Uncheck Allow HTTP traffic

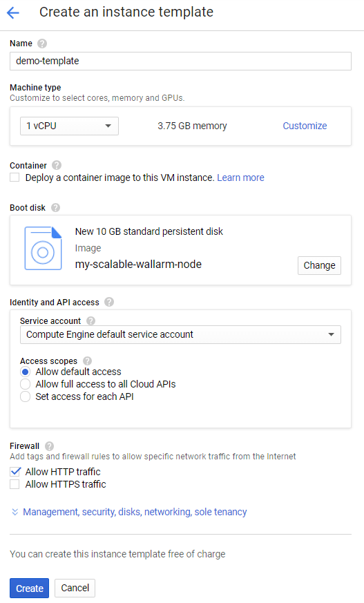pyautogui.click(x=15, y=472)
